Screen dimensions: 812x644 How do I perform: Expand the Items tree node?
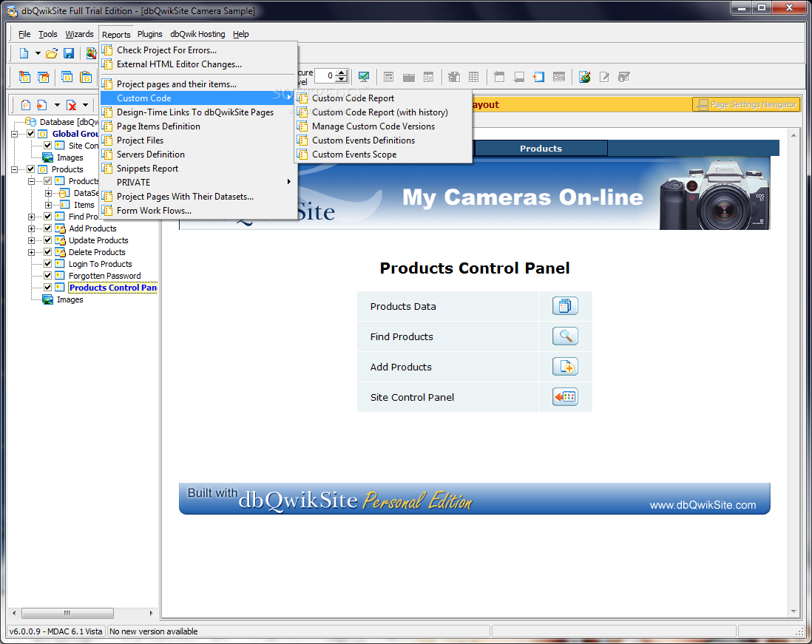[48, 205]
